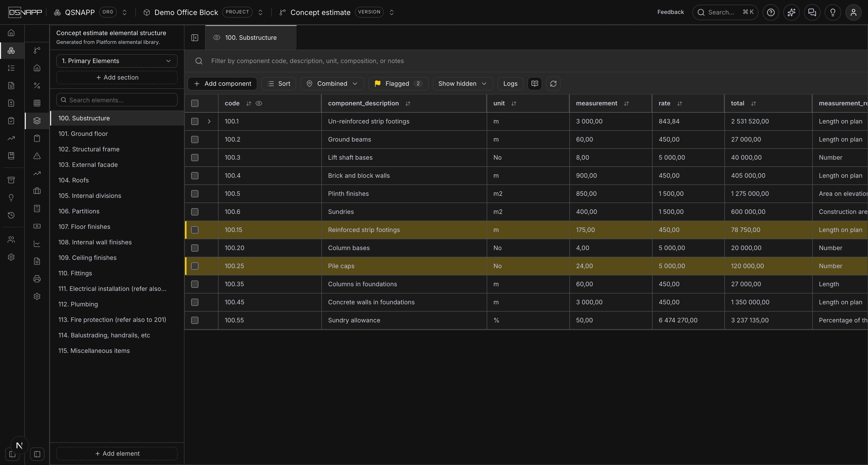Click the refresh icon in toolbar
The height and width of the screenshot is (465, 868).
tap(553, 83)
